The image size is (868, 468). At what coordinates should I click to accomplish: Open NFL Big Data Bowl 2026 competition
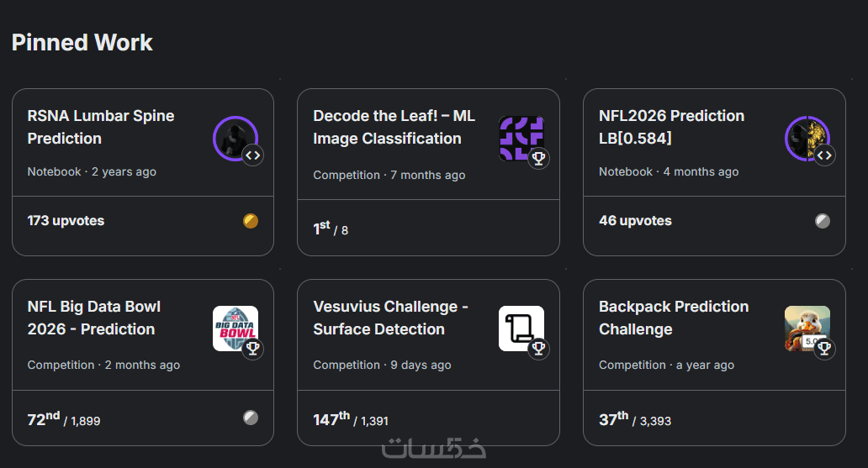pos(93,318)
